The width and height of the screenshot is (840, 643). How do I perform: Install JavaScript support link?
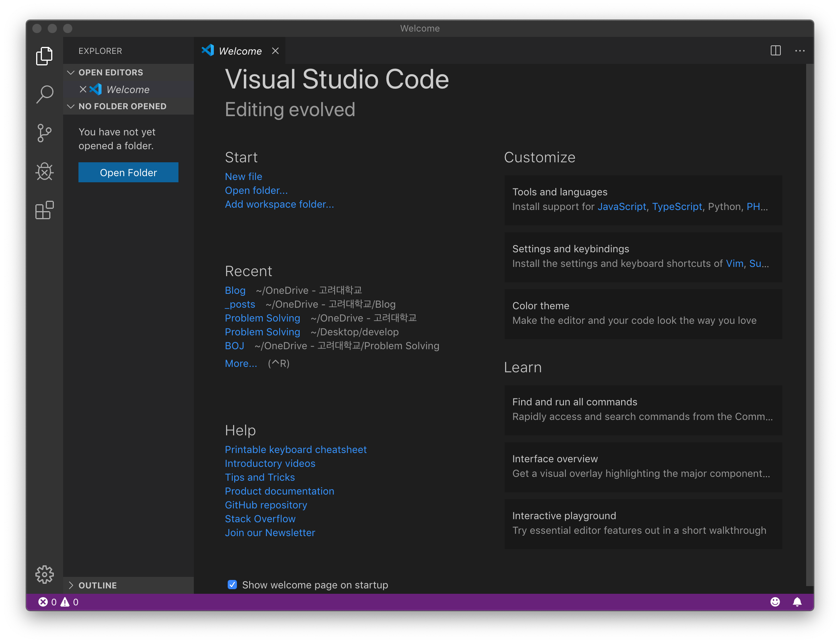(x=622, y=207)
